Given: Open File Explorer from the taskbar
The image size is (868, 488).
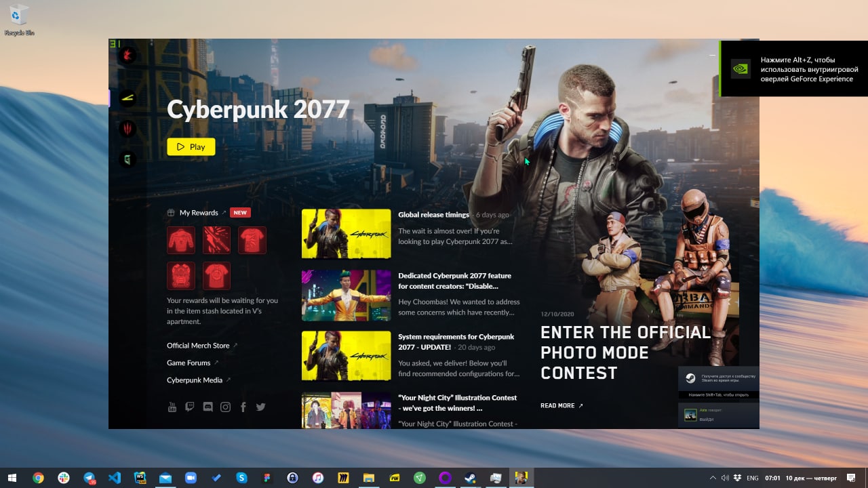Looking at the screenshot, I should click(x=369, y=478).
